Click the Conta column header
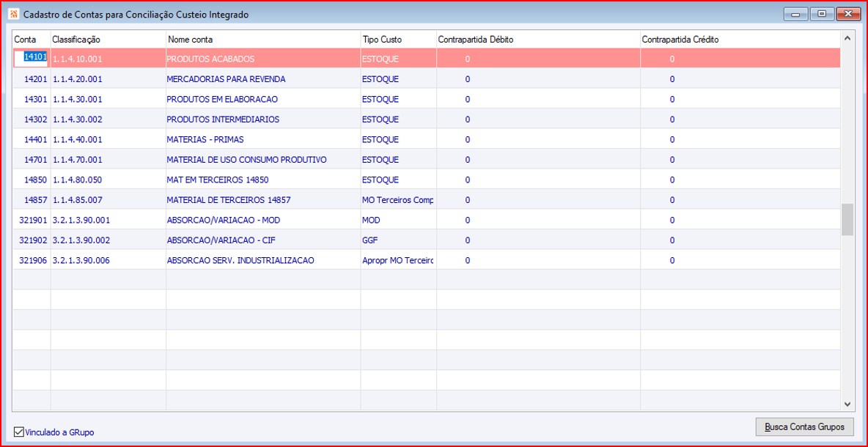This screenshot has width=868, height=447. click(32, 40)
